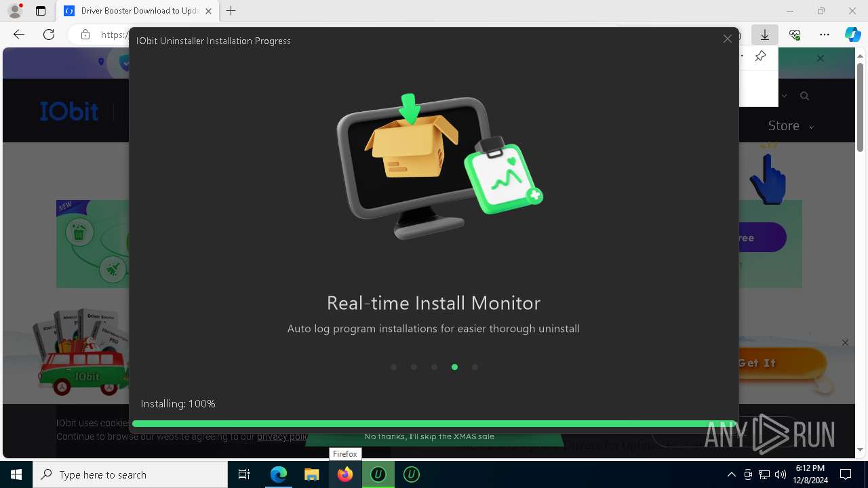Click No thanks, I'll skip the XMAS sale
Image resolution: width=868 pixels, height=488 pixels.
point(429,436)
